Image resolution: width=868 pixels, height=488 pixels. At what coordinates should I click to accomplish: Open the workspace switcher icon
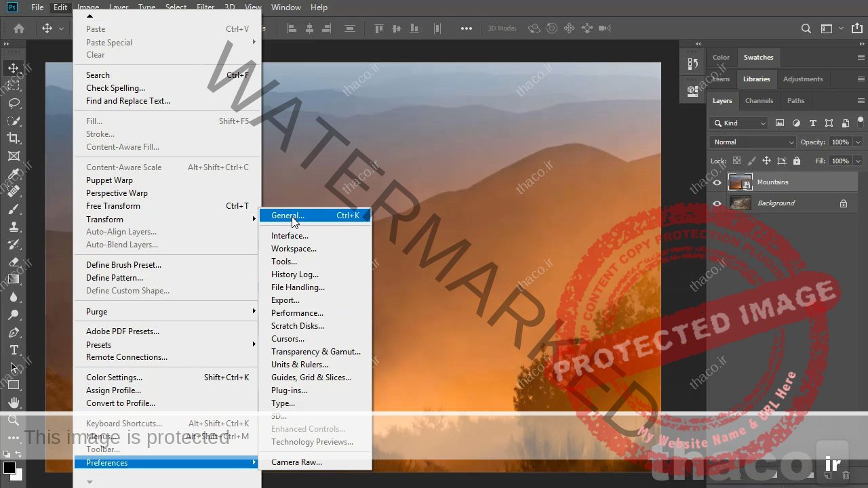pyautogui.click(x=827, y=28)
